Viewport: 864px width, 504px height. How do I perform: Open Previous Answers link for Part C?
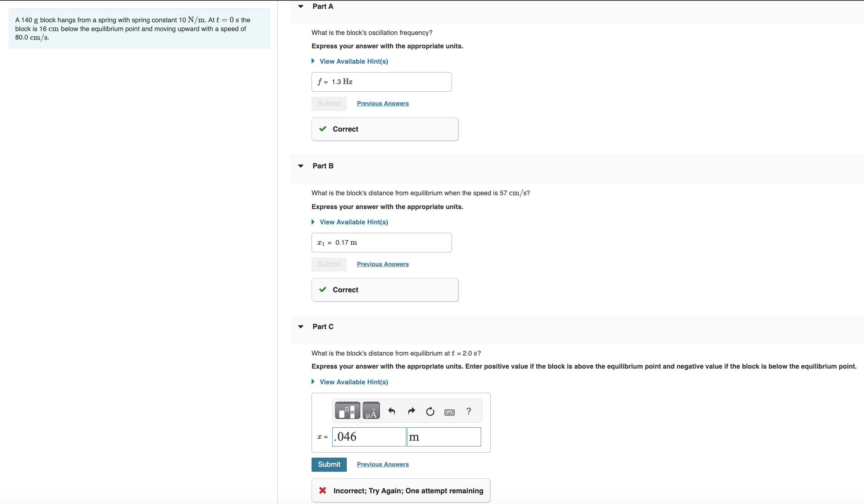pos(383,464)
